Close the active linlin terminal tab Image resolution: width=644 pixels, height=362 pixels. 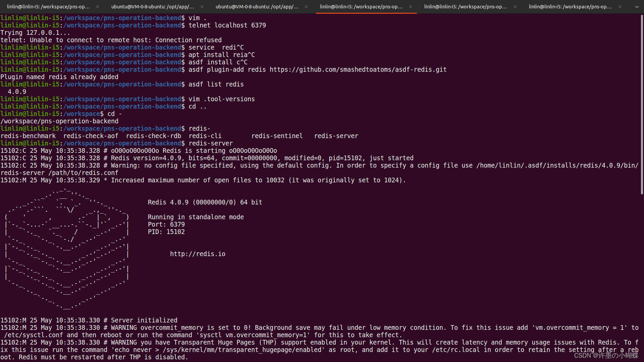tap(410, 6)
